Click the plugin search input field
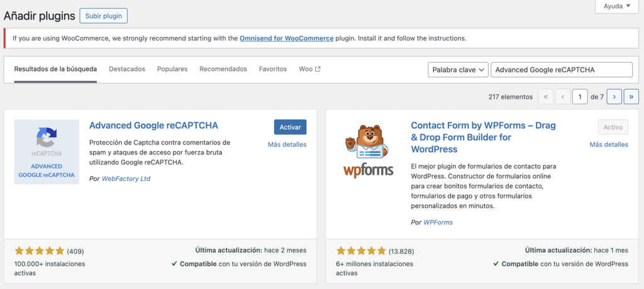Image resolution: width=644 pixels, height=289 pixels. (x=561, y=70)
